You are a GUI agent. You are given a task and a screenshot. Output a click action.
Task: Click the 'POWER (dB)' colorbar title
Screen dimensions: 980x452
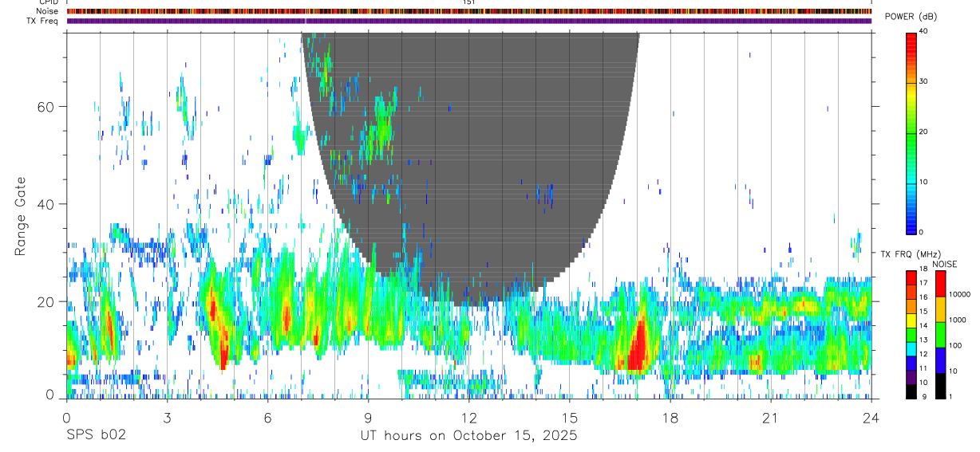point(911,17)
